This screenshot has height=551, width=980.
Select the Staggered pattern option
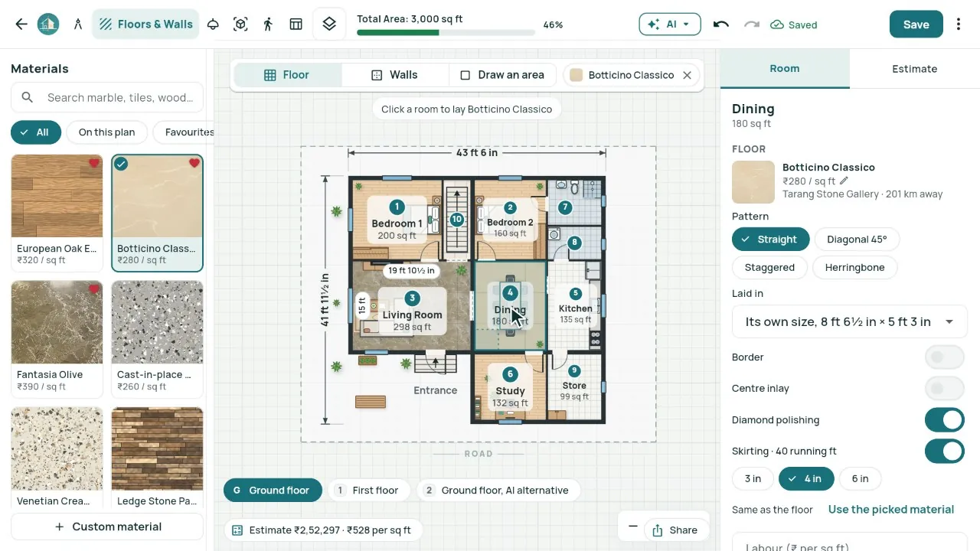769,268
